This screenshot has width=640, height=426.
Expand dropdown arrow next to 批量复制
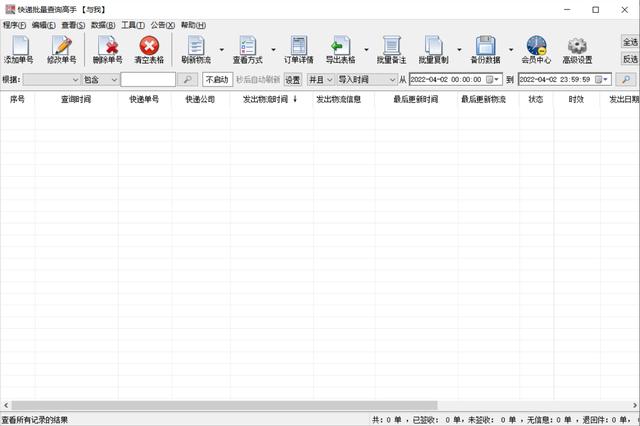click(x=459, y=49)
